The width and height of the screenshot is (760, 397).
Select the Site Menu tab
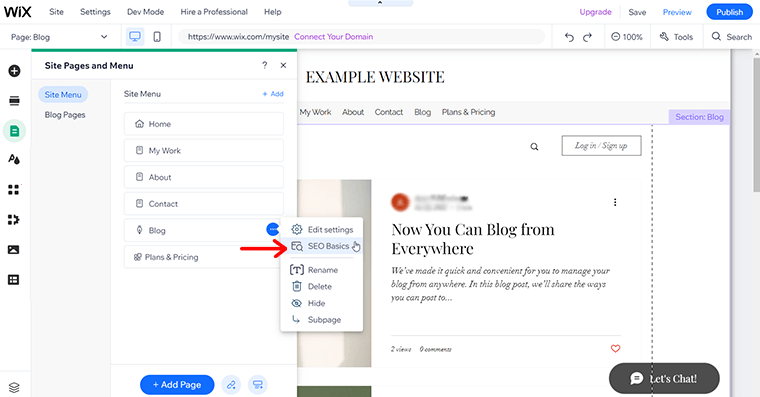point(63,95)
